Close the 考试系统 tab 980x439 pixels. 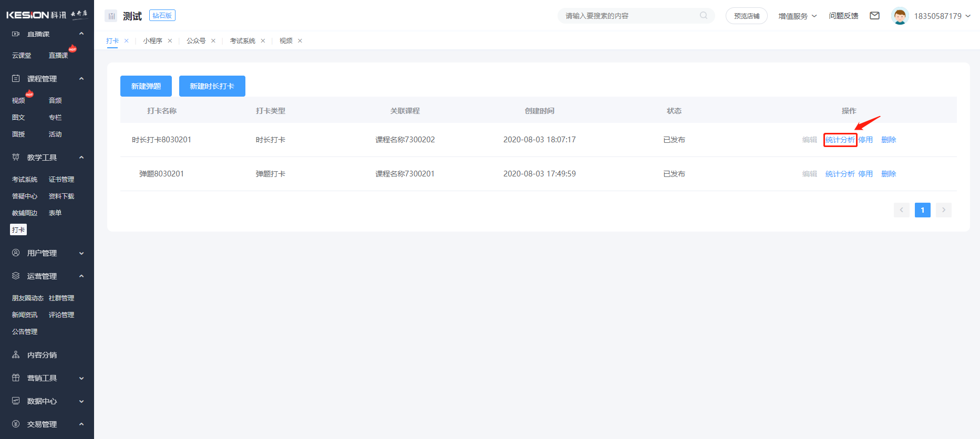click(x=263, y=41)
